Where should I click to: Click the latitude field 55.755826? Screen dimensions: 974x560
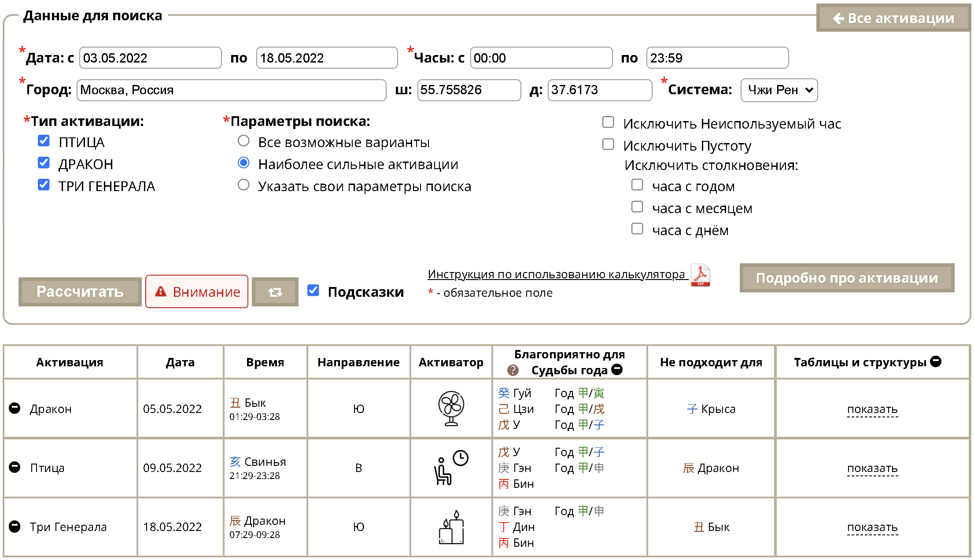(x=469, y=90)
